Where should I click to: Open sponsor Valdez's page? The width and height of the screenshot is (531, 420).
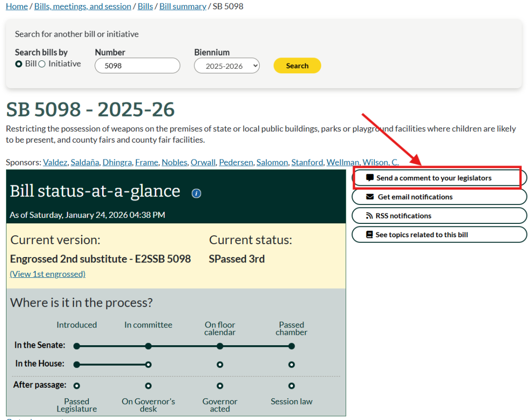55,162
